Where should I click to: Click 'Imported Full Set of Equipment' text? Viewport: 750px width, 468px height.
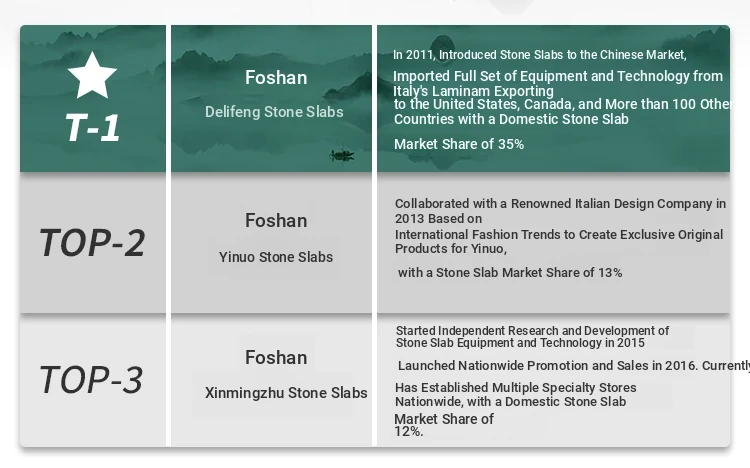pos(557,76)
